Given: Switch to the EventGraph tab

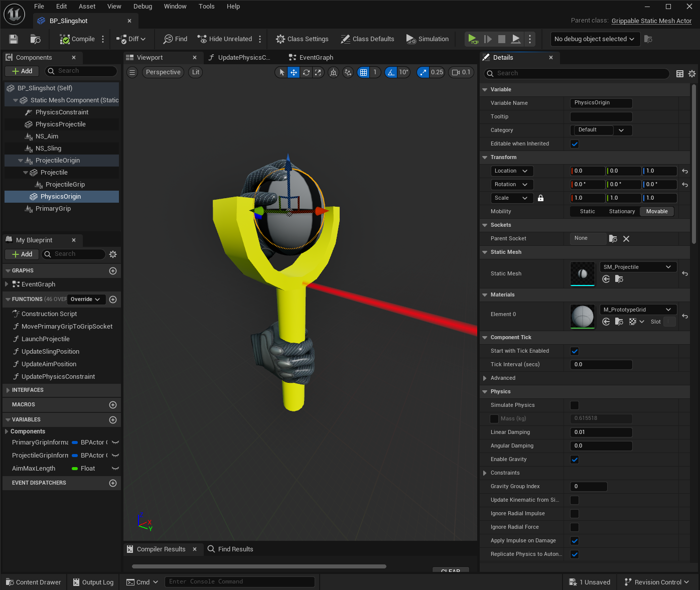Looking at the screenshot, I should [316, 58].
